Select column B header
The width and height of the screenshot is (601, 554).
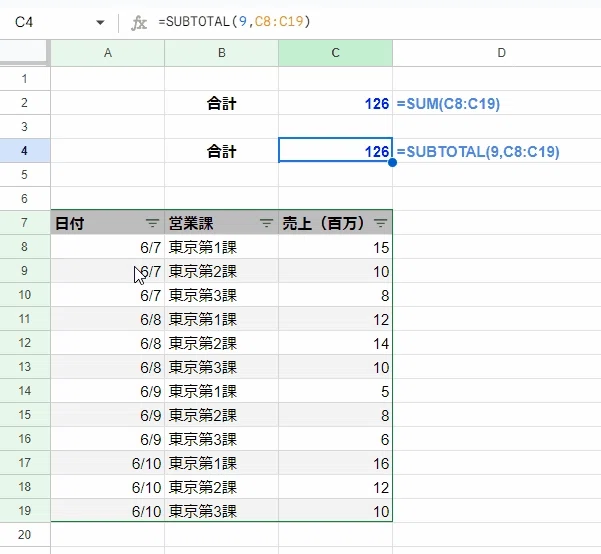pos(222,53)
